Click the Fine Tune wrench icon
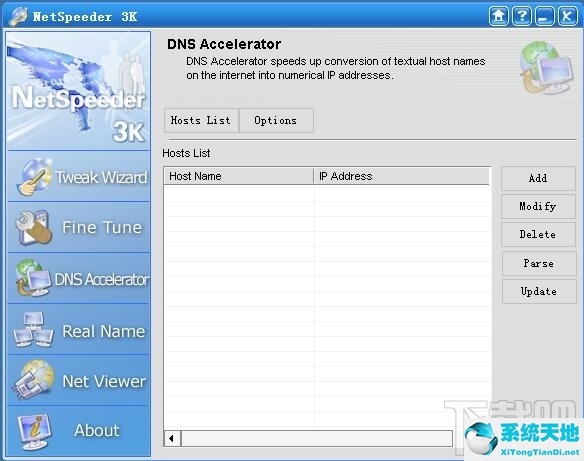The height and width of the screenshot is (461, 584). point(33,228)
